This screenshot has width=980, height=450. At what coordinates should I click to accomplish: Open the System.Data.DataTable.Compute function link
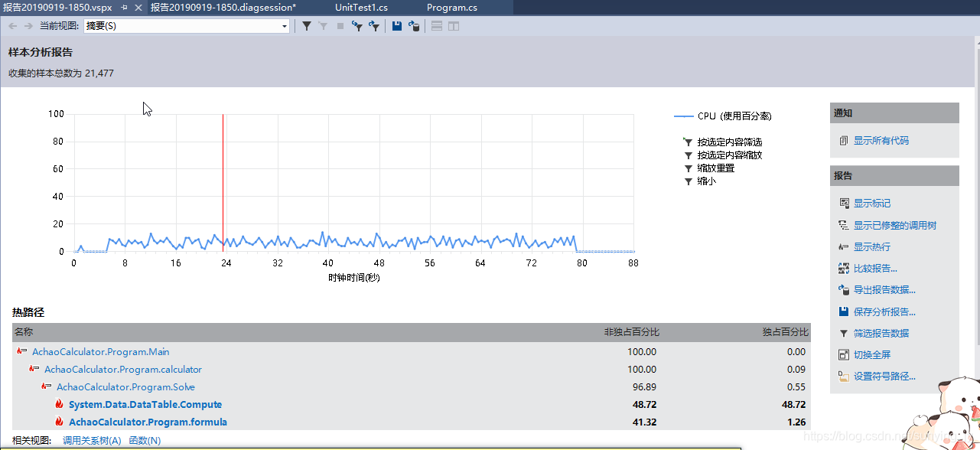tap(145, 404)
